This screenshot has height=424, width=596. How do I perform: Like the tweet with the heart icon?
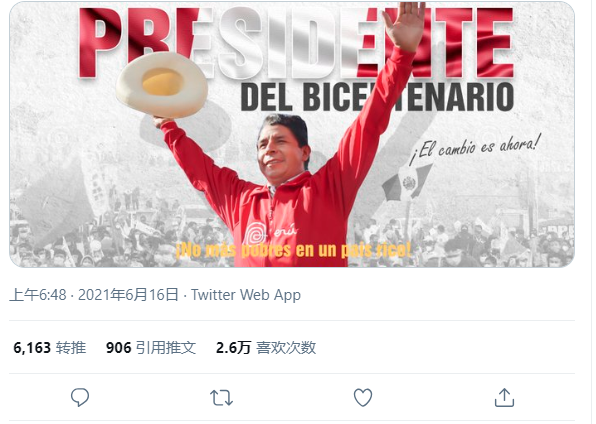[x=363, y=398]
